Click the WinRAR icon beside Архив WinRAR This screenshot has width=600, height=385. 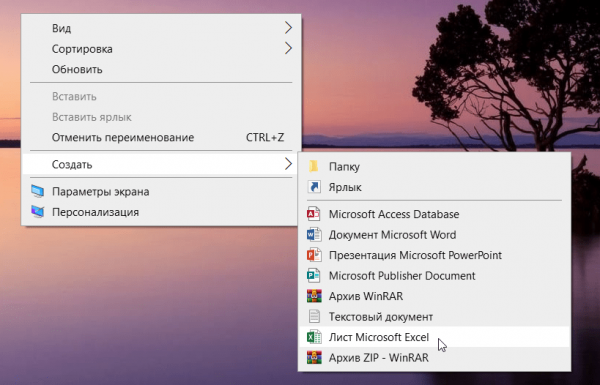[314, 296]
